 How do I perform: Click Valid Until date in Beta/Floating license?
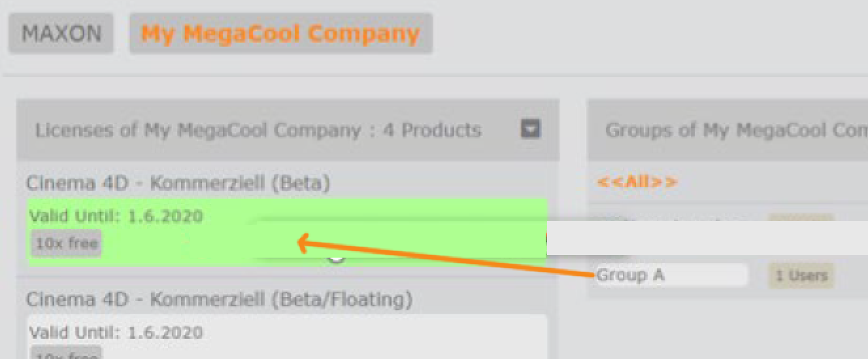(x=116, y=332)
